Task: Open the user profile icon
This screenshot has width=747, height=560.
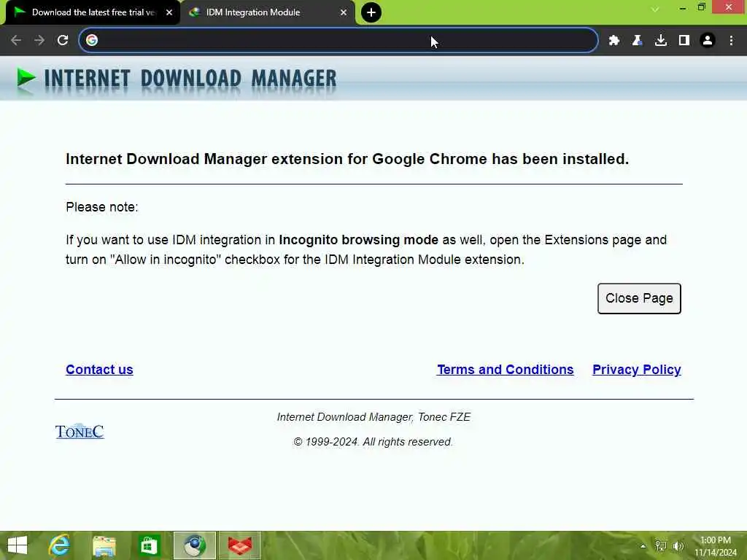Action: [x=708, y=41]
